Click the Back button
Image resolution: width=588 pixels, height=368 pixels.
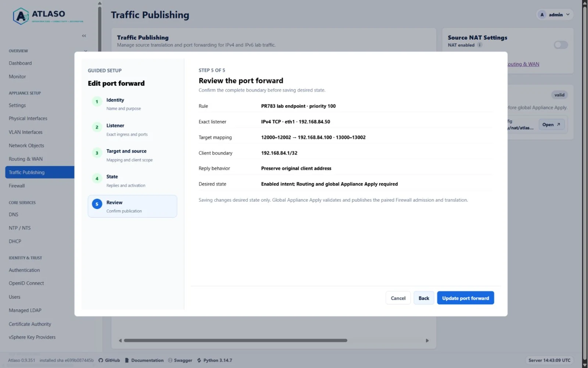(x=424, y=298)
